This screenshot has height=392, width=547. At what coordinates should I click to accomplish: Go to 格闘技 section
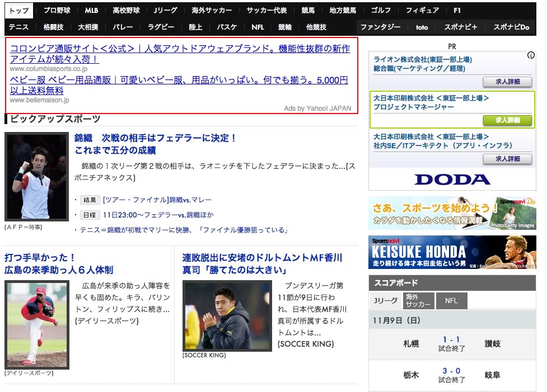click(x=53, y=27)
